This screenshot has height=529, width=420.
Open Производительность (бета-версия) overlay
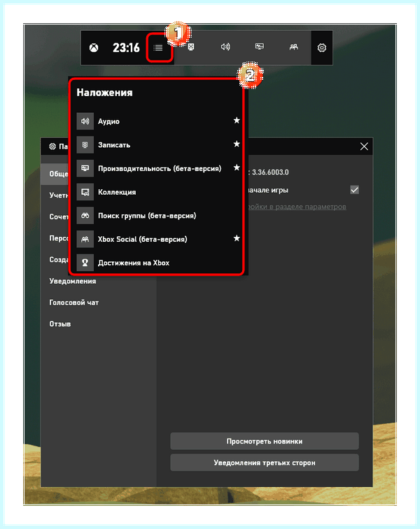click(158, 168)
